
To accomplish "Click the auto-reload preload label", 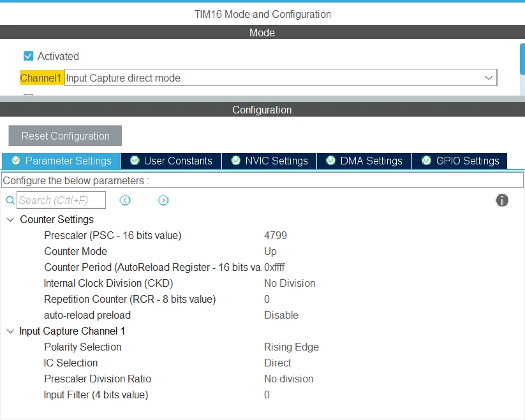I will tap(87, 315).
